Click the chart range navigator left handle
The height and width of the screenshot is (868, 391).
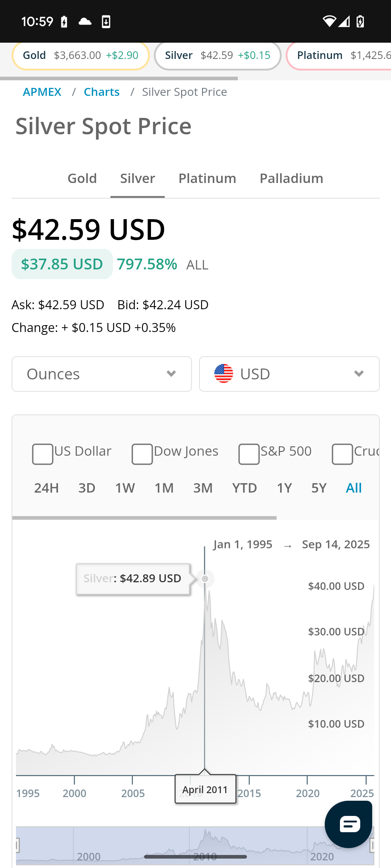coord(17,846)
